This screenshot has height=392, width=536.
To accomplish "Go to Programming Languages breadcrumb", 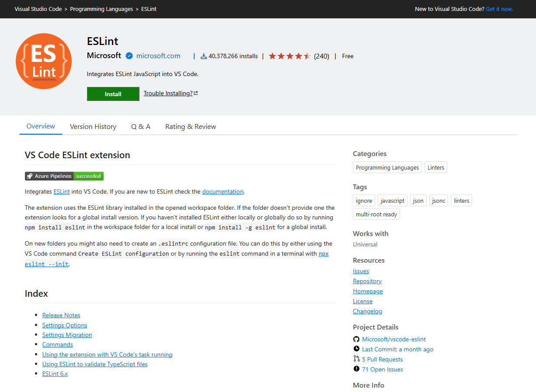I will [101, 9].
